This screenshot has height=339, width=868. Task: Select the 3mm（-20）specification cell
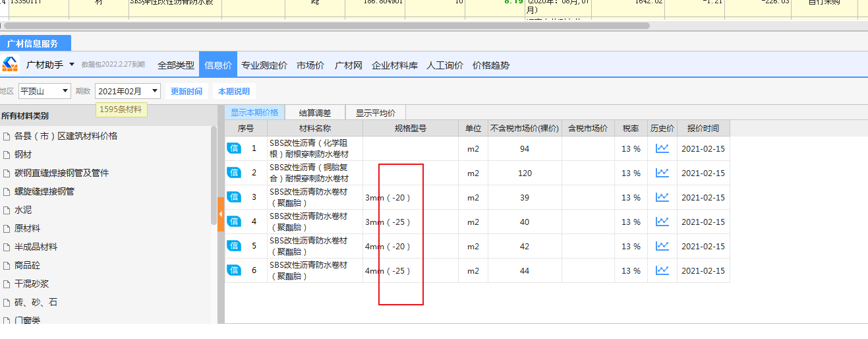click(x=411, y=197)
